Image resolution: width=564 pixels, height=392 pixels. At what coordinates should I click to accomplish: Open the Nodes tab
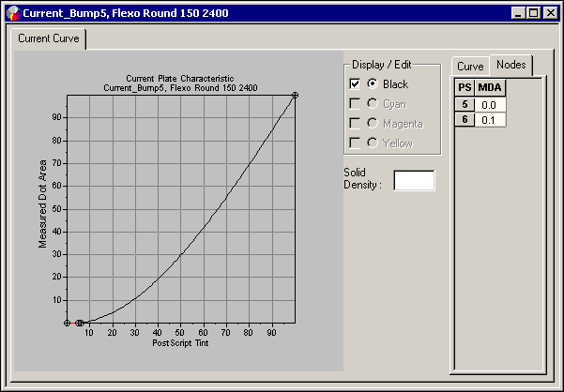[x=511, y=65]
